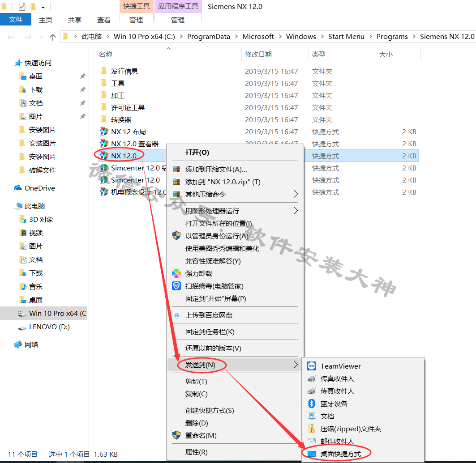This screenshot has height=463, width=476.
Task: Click the 电脑管家 virus scan shield icon
Action: (176, 286)
